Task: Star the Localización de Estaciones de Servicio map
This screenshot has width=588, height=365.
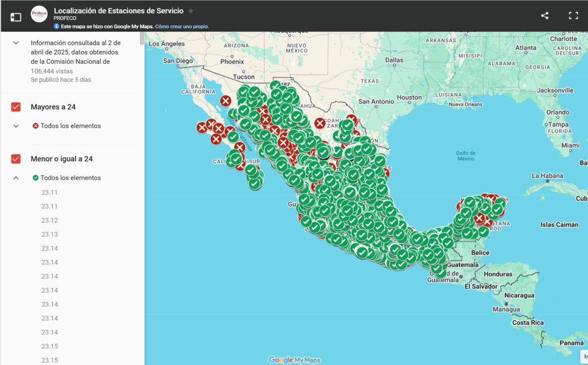Action: (191, 11)
